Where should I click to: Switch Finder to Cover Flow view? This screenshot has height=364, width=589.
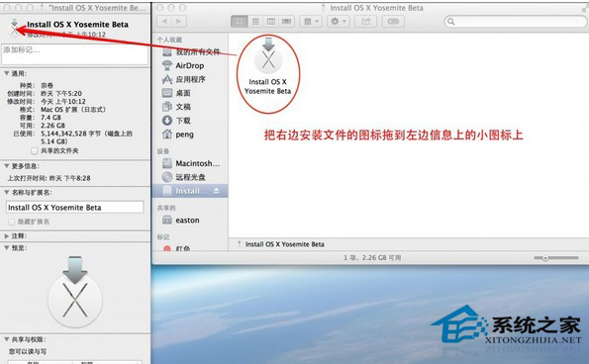click(286, 22)
